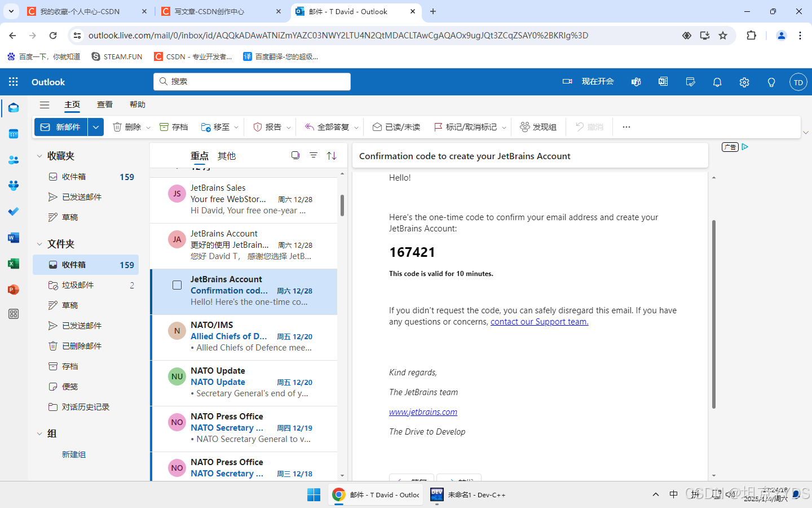Change sort order with arrows icon

click(x=332, y=155)
